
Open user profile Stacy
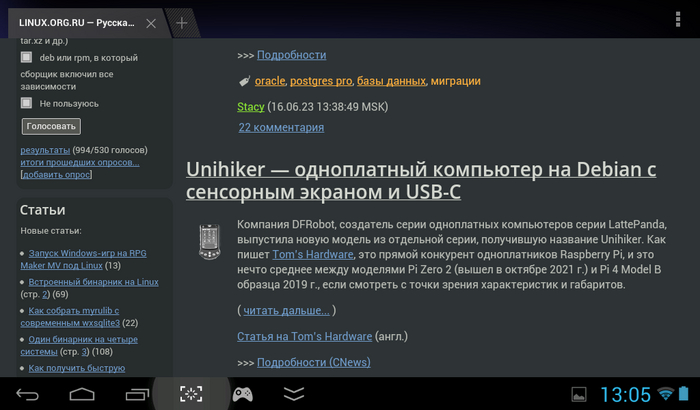251,107
